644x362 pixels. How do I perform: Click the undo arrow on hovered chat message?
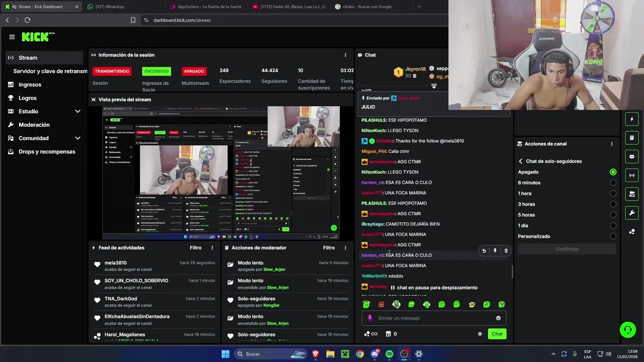coord(484,251)
